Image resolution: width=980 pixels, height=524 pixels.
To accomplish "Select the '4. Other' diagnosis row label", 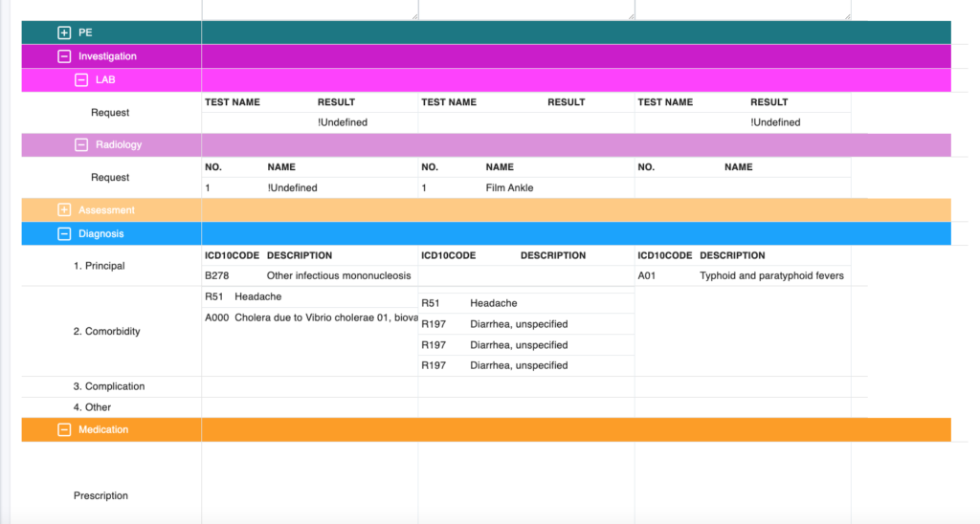I will 92,407.
